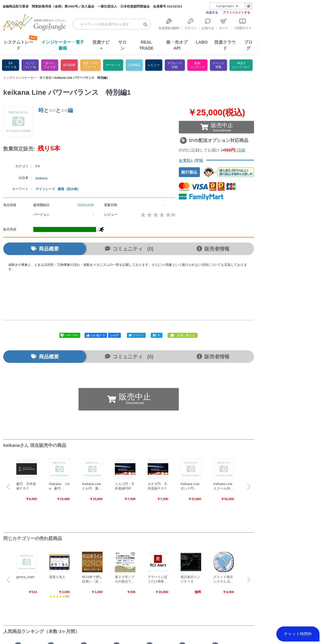Click the DVD disc option icon
The height and width of the screenshot is (644, 322).
tap(183, 140)
